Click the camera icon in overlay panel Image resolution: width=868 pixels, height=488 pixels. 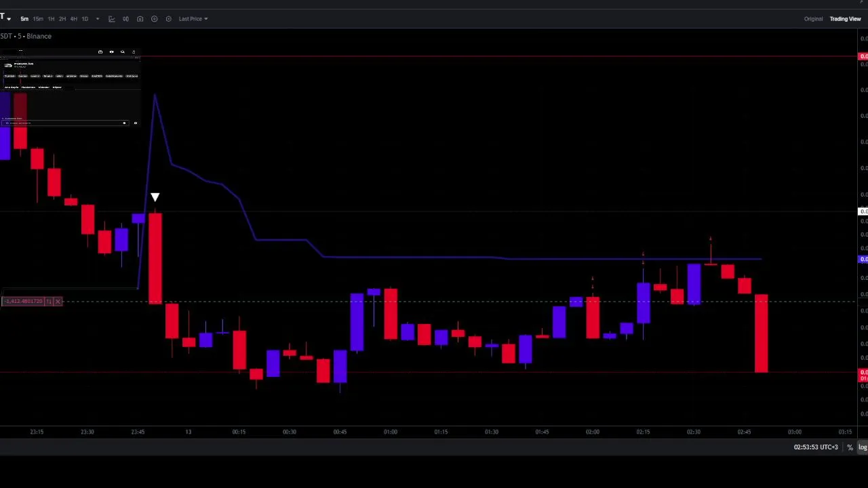tap(100, 52)
